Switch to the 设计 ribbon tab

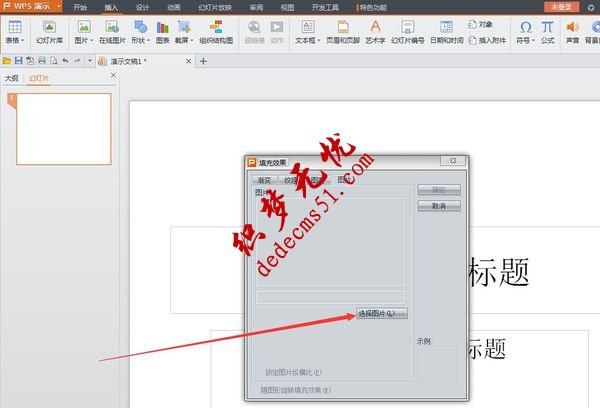point(142,7)
